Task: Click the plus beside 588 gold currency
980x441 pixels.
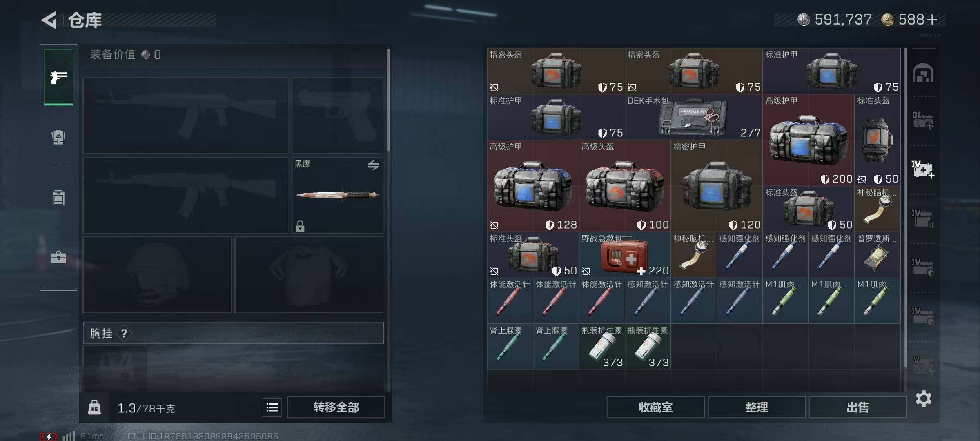Action: coord(932,20)
